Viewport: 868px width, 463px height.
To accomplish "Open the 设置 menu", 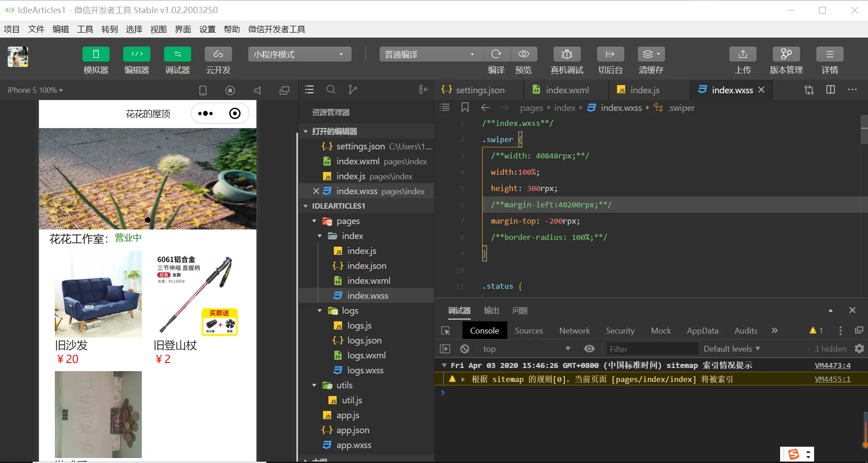I will pyautogui.click(x=207, y=29).
